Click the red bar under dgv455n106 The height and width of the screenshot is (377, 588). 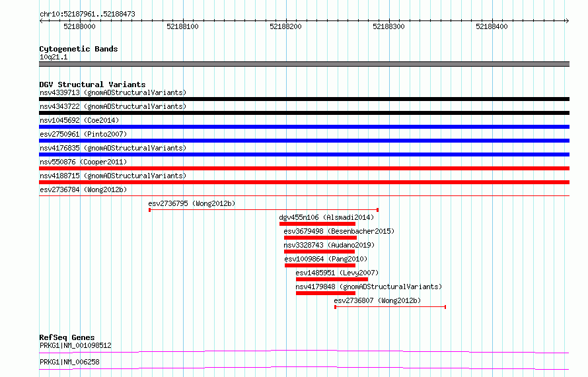[317, 224]
